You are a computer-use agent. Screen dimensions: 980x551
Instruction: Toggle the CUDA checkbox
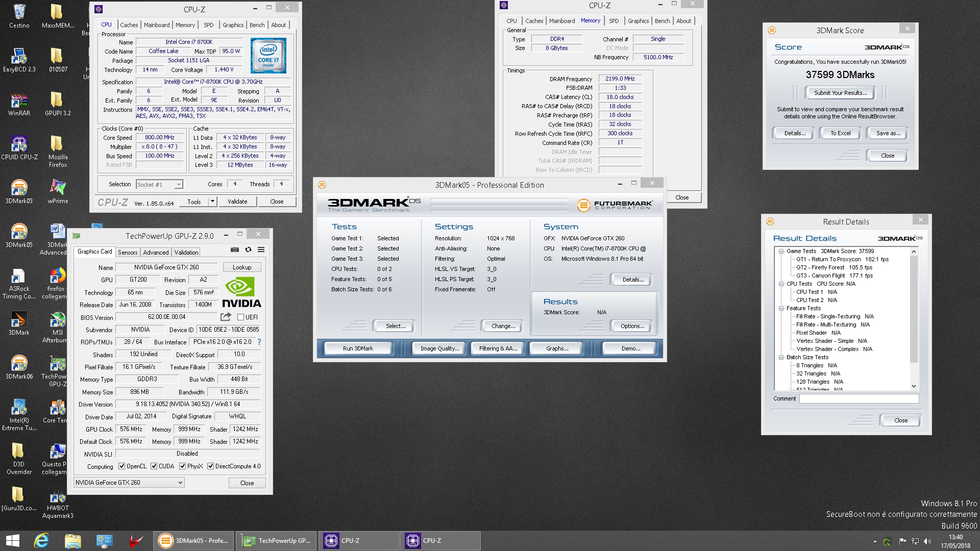click(154, 466)
